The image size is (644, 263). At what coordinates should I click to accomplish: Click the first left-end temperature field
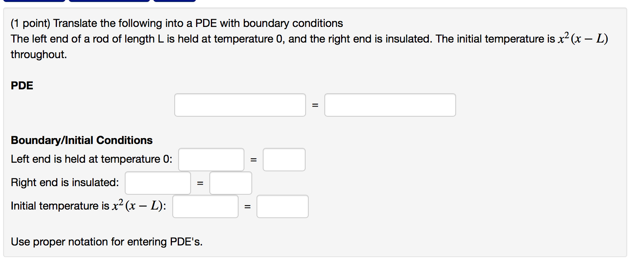point(211,160)
